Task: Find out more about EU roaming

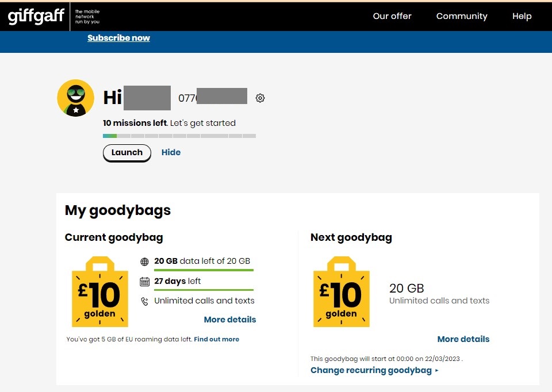Action: pos(217,339)
